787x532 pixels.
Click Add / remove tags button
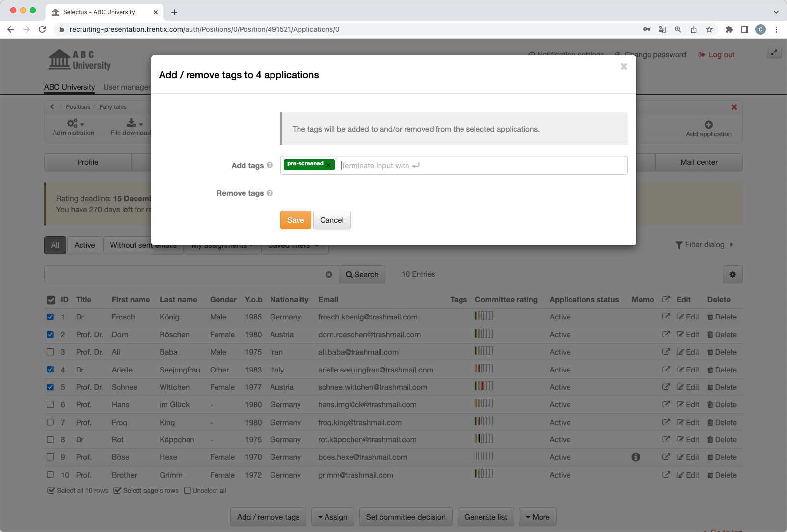click(x=268, y=517)
